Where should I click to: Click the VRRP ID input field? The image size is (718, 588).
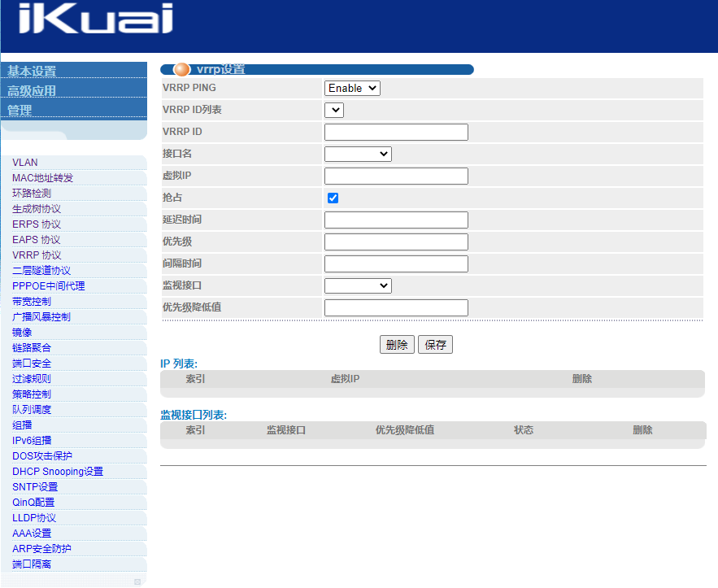[x=396, y=132]
